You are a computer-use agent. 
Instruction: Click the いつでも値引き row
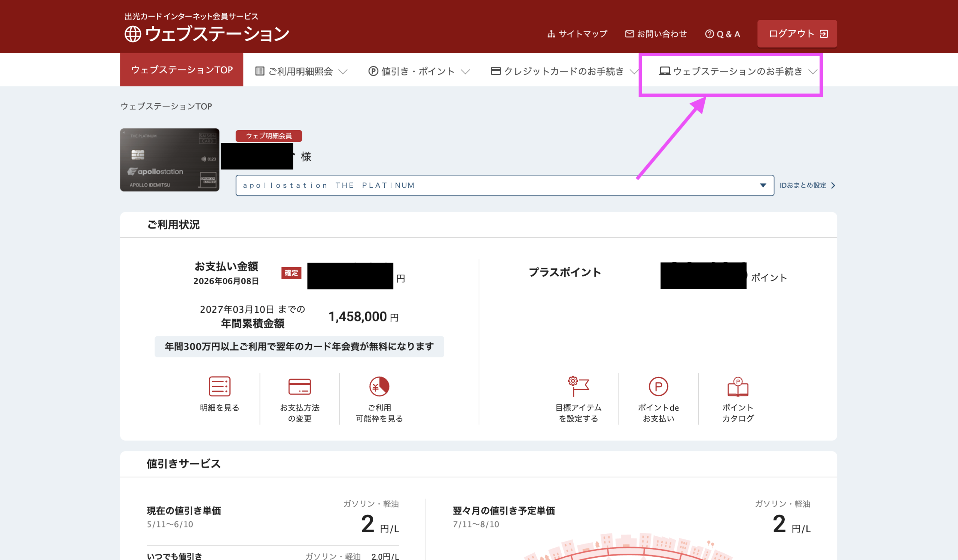[x=273, y=556]
